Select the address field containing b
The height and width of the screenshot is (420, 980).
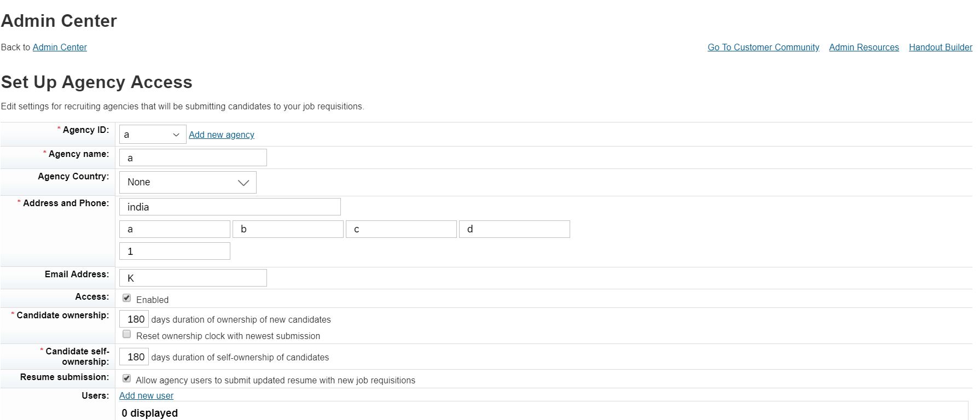coord(288,229)
